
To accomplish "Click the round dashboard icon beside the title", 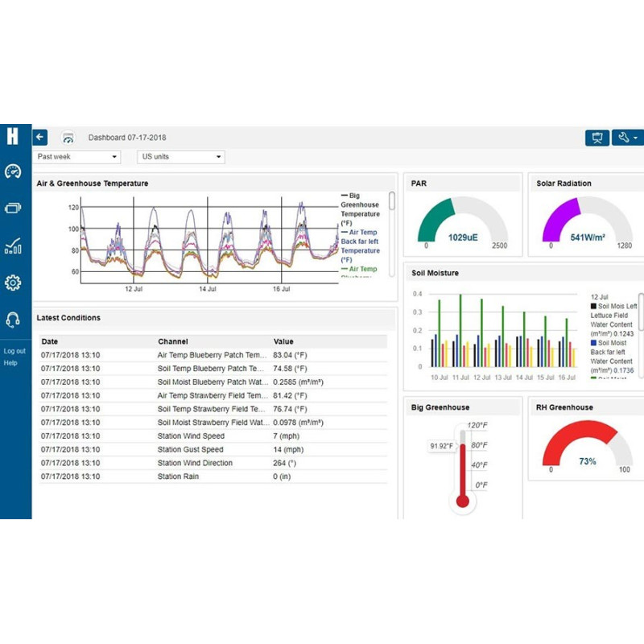I will click(x=68, y=138).
